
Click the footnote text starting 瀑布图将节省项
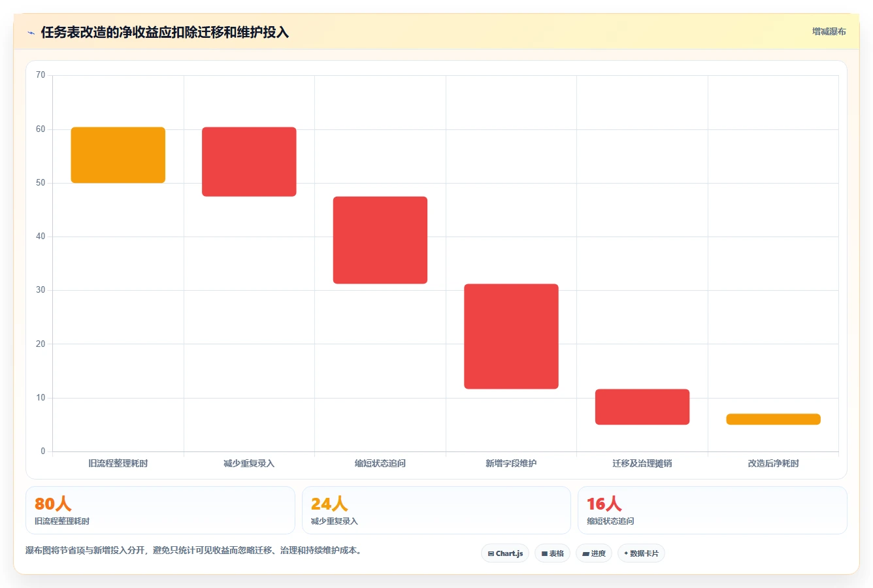coord(193,551)
